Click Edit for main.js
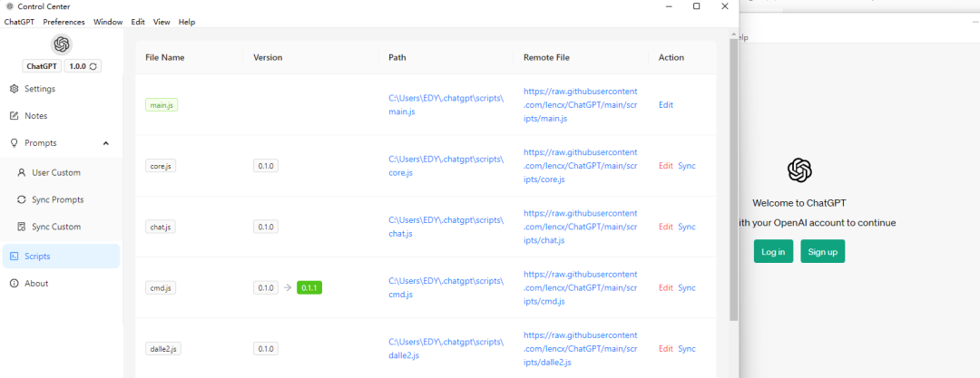This screenshot has width=980, height=378. pos(666,105)
